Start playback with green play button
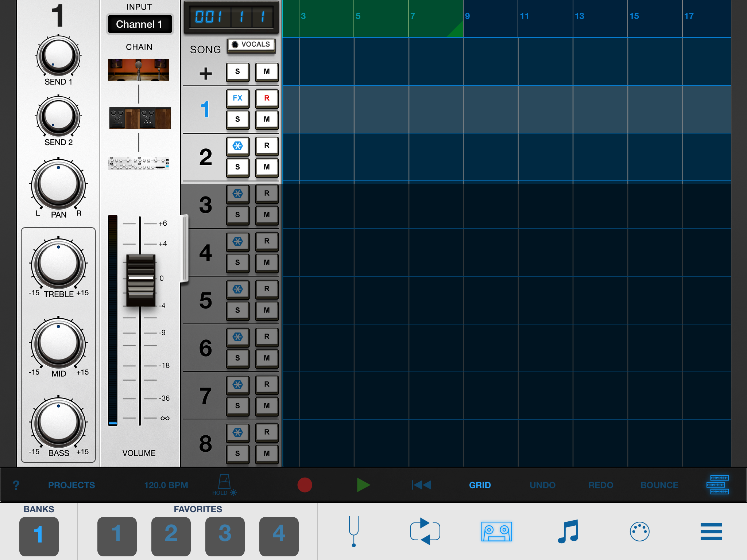The height and width of the screenshot is (560, 747). pos(363,485)
